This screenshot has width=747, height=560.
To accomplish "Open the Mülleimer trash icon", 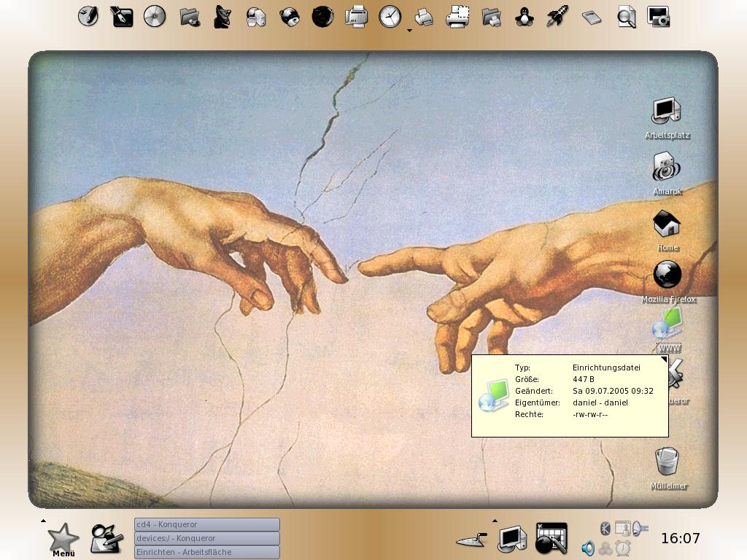I will (668, 468).
